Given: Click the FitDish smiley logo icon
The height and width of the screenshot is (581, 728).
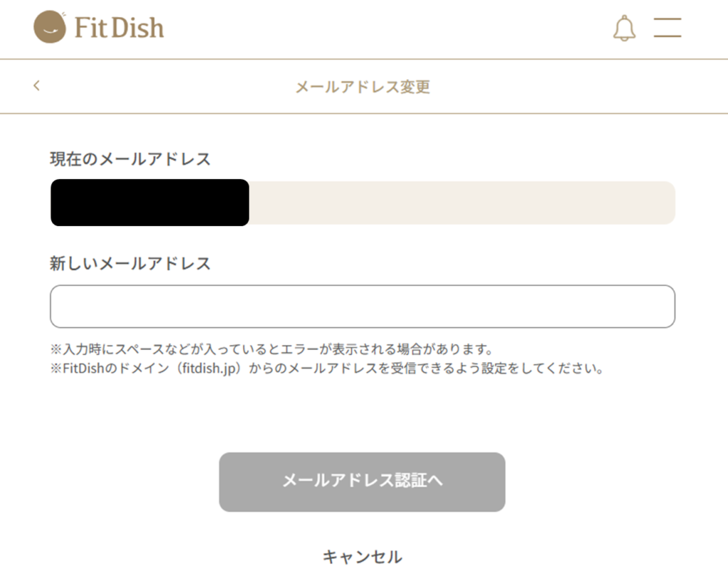Looking at the screenshot, I should pos(50,27).
